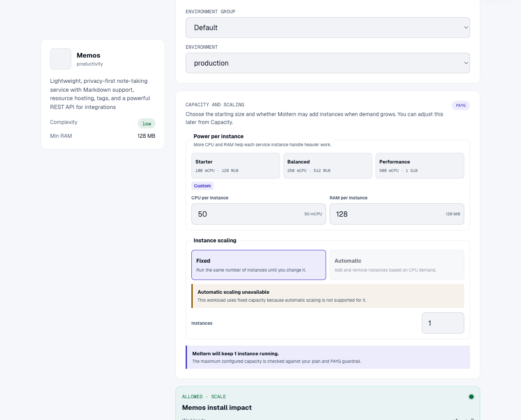Edit the Instances count field
Screen dimensions: 521x420
point(443,323)
